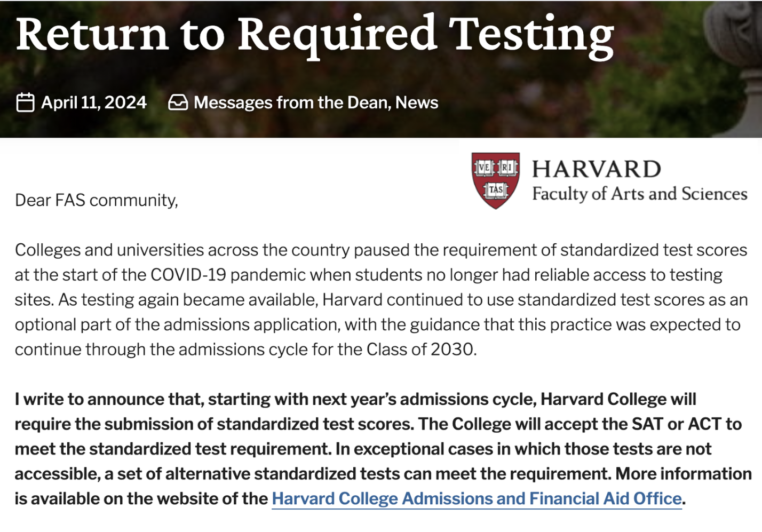Image resolution: width=762 pixels, height=532 pixels.
Task: Click the HARVARD wordmark text
Action: [x=596, y=169]
